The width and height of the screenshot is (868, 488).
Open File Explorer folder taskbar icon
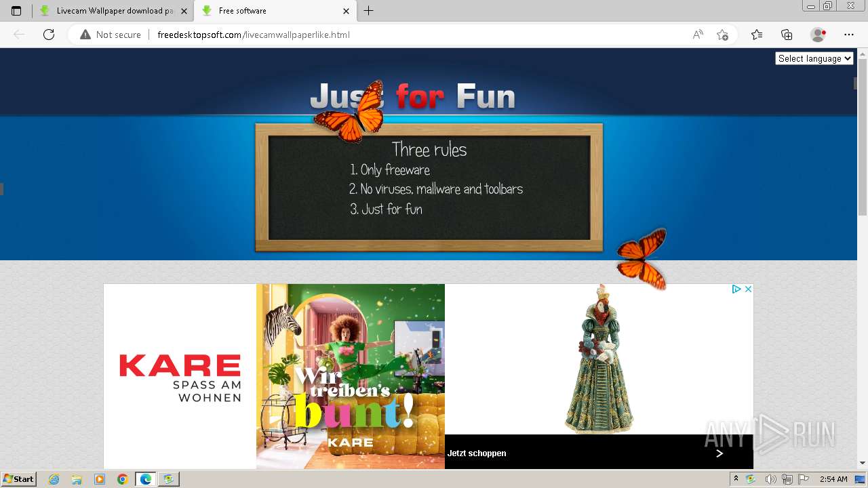(x=77, y=479)
